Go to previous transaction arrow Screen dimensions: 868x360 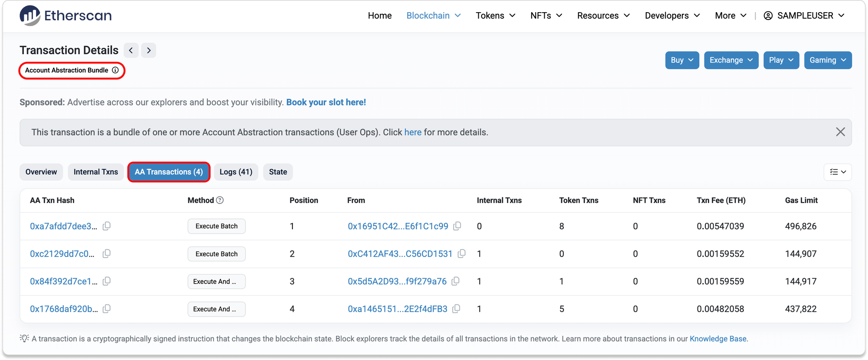coord(131,50)
